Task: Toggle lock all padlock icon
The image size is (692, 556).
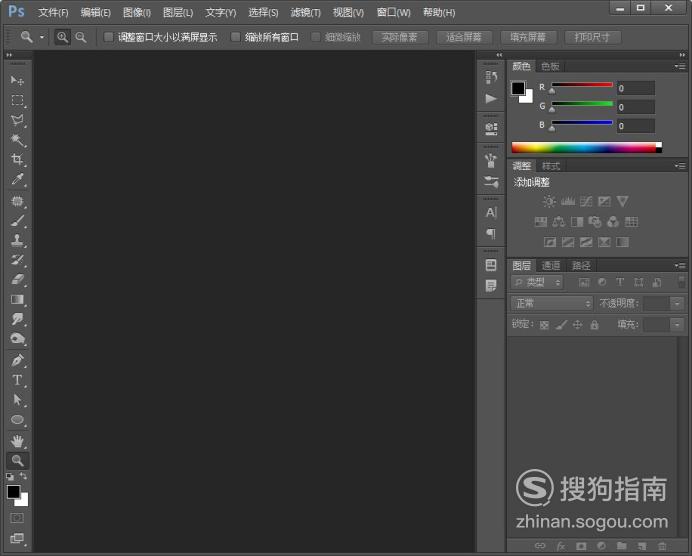Action: tap(594, 325)
